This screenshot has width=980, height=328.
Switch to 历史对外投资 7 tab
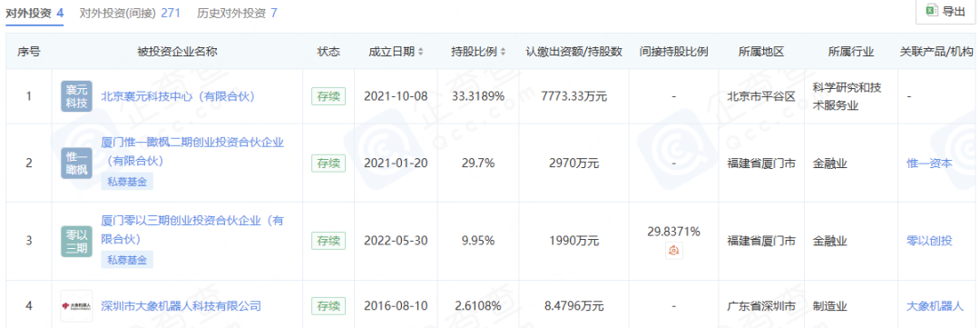[x=237, y=13]
